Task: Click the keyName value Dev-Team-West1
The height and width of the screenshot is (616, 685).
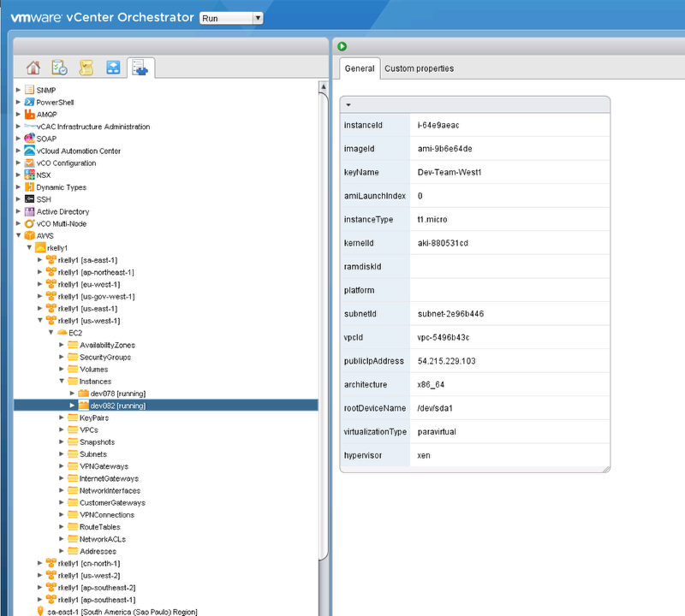Action: pos(450,173)
